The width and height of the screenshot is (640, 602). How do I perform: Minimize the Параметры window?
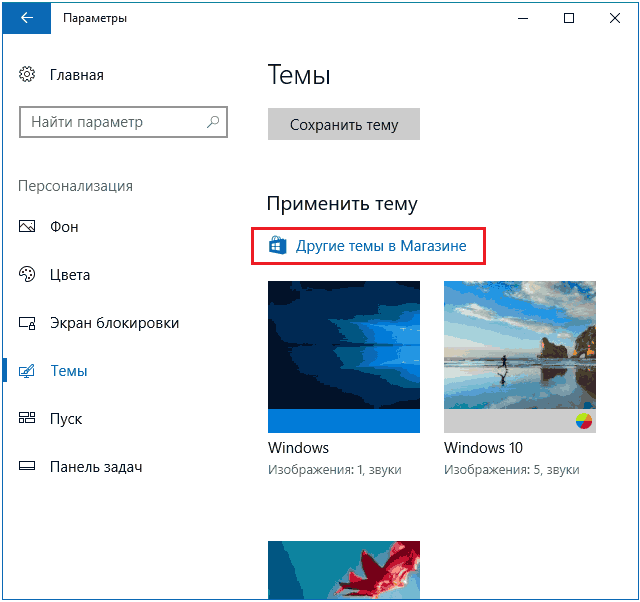tap(523, 18)
